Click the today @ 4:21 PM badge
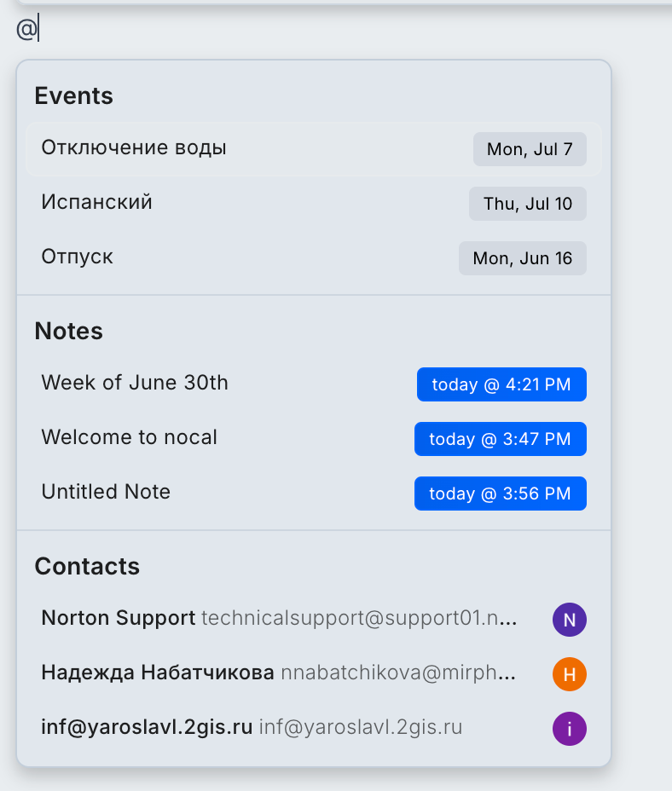The image size is (672, 791). coord(501,384)
